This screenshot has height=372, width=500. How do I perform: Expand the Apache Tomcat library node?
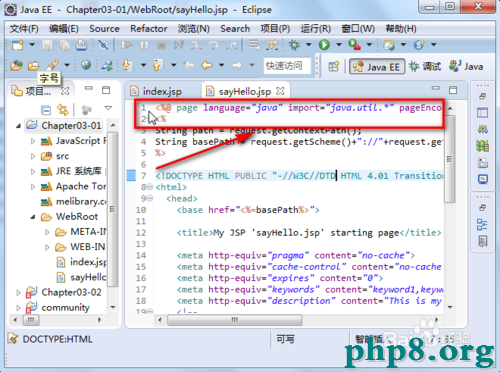(33, 186)
